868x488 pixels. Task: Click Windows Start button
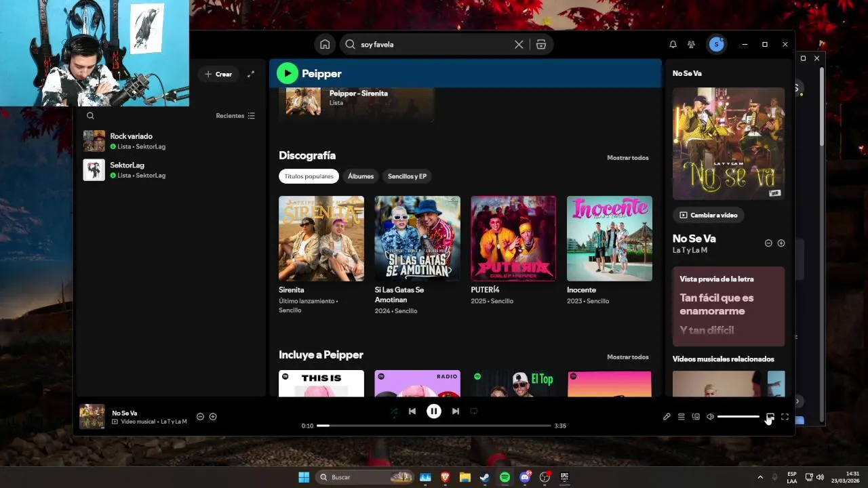click(x=304, y=477)
